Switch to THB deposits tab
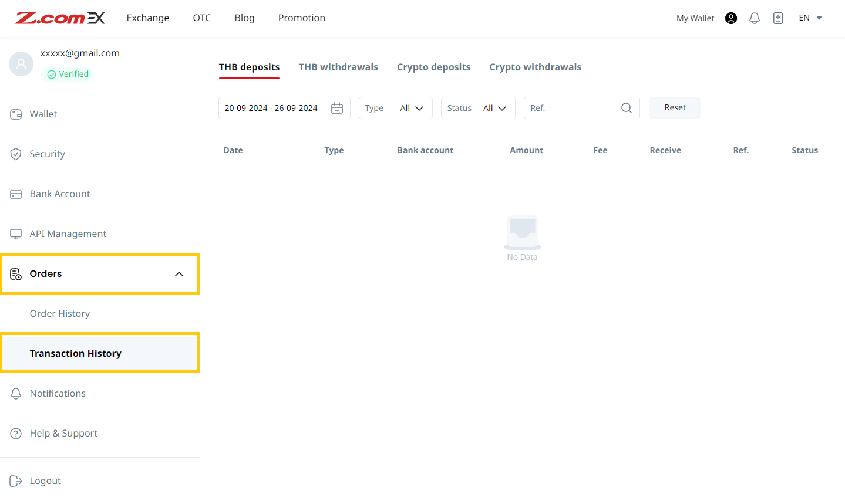 tap(249, 67)
